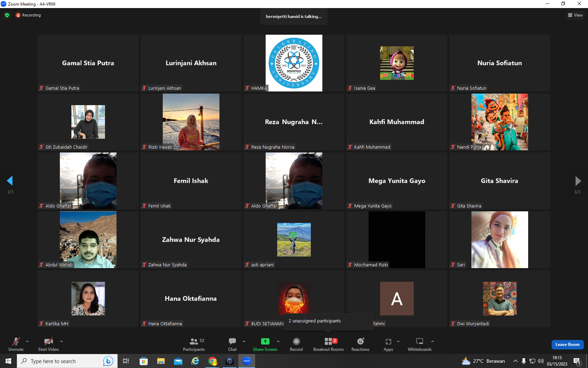The height and width of the screenshot is (368, 588).
Task: Leave the breakout room
Action: [567, 345]
